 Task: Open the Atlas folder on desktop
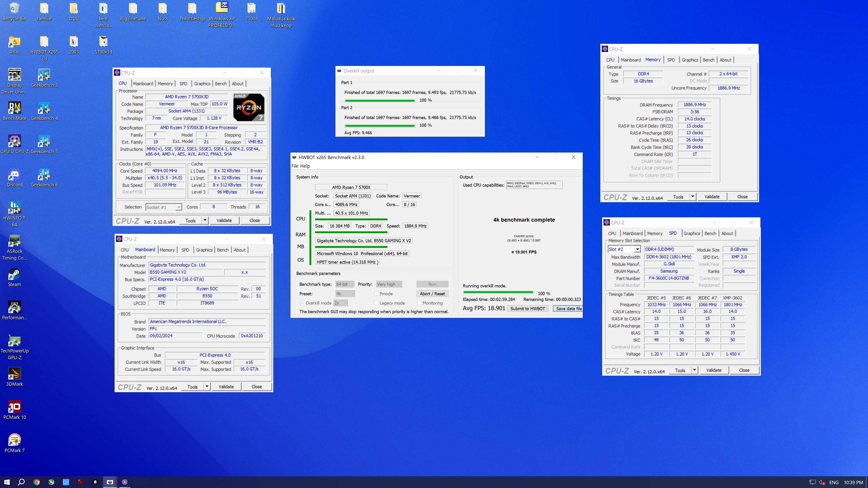pyautogui.click(x=14, y=45)
